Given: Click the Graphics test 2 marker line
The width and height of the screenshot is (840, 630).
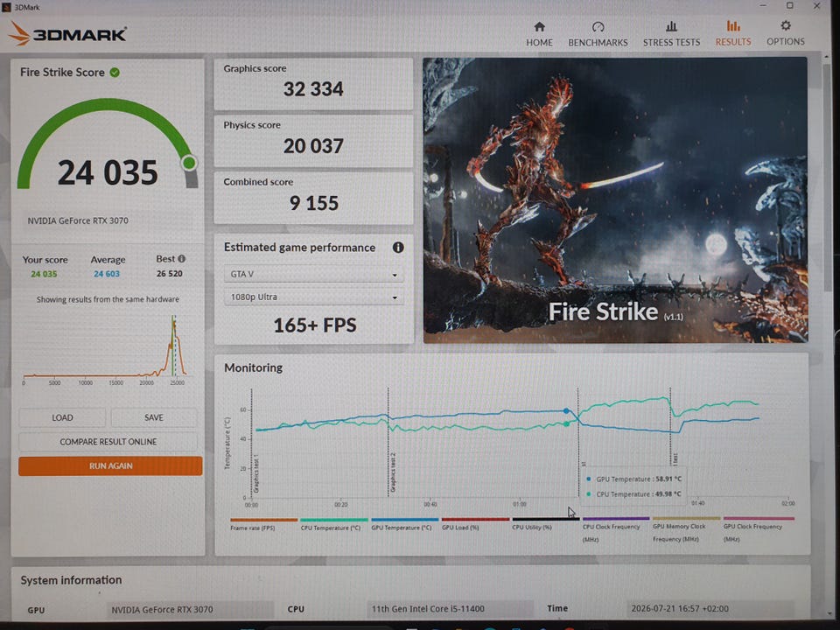Looking at the screenshot, I should pyautogui.click(x=388, y=444).
